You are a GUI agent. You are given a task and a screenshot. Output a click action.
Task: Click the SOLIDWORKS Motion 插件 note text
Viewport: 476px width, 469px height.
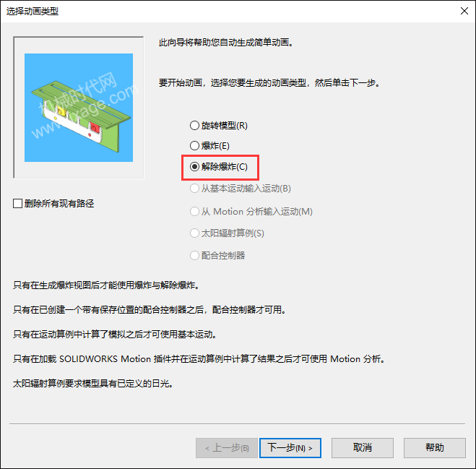coord(199,359)
